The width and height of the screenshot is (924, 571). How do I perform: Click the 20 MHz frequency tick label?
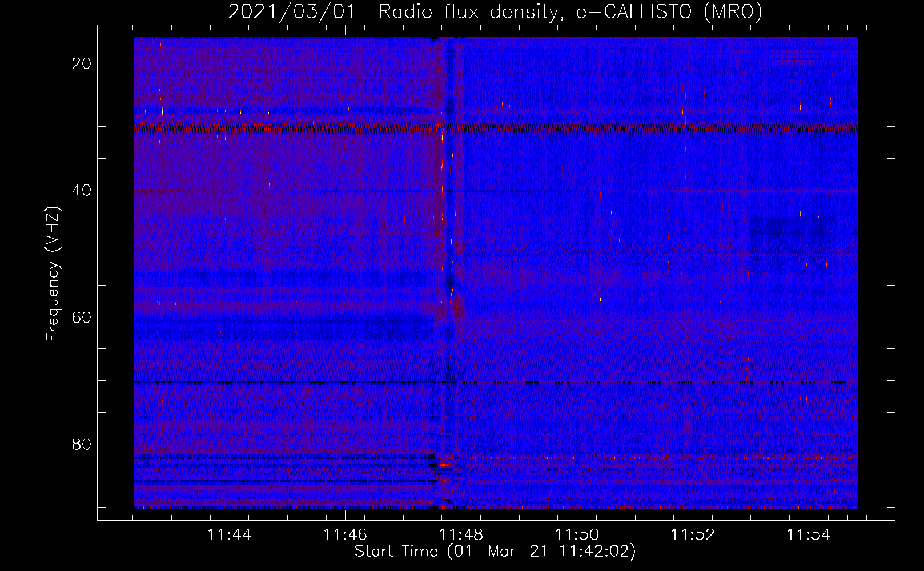82,63
